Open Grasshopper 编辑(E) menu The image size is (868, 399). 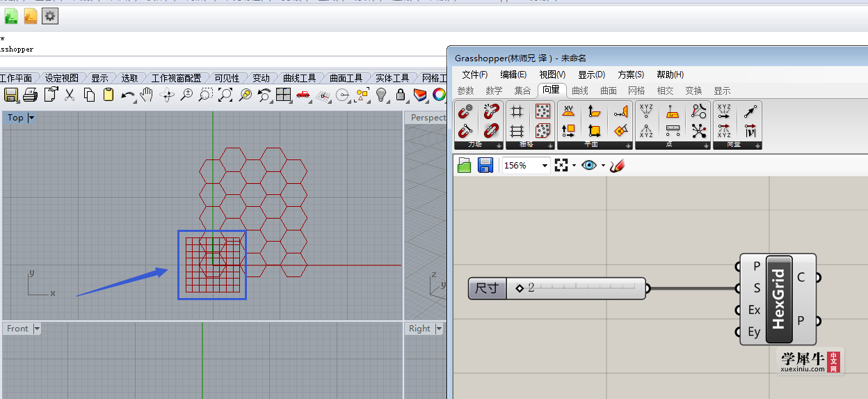pos(513,75)
